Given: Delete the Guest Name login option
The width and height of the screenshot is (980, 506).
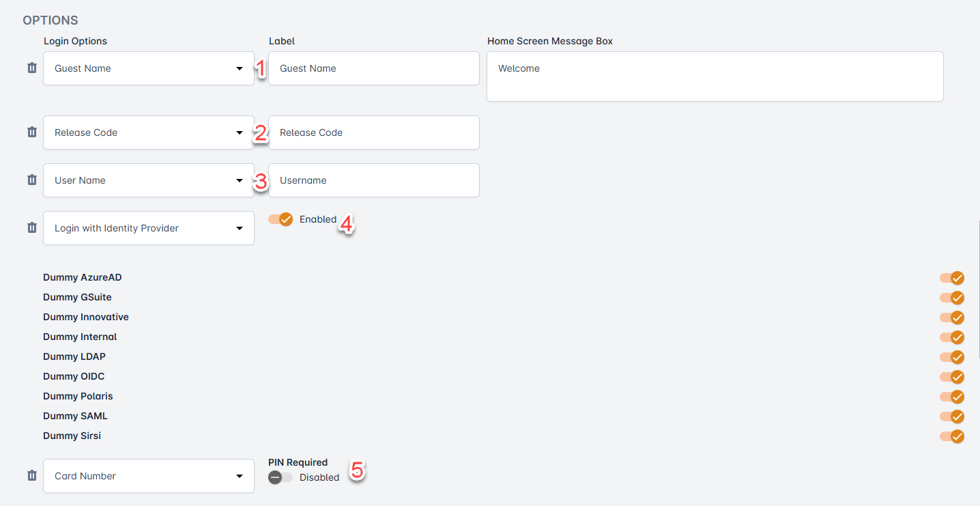Looking at the screenshot, I should point(31,68).
